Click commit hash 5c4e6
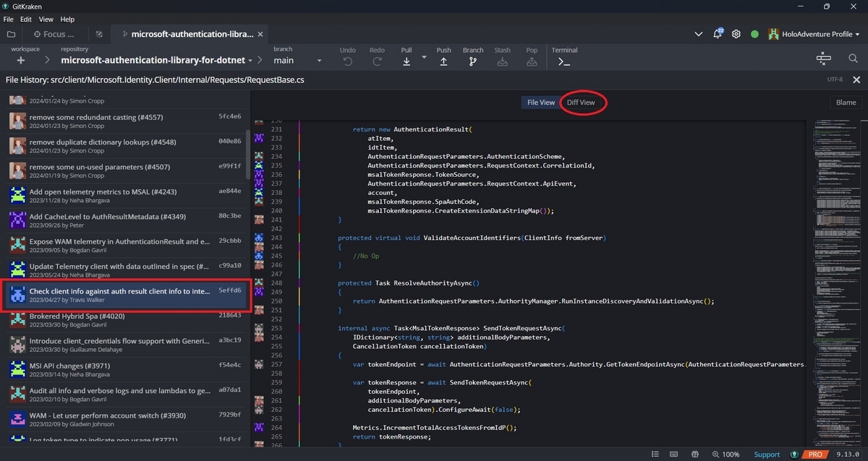868x461 pixels. [x=230, y=116]
